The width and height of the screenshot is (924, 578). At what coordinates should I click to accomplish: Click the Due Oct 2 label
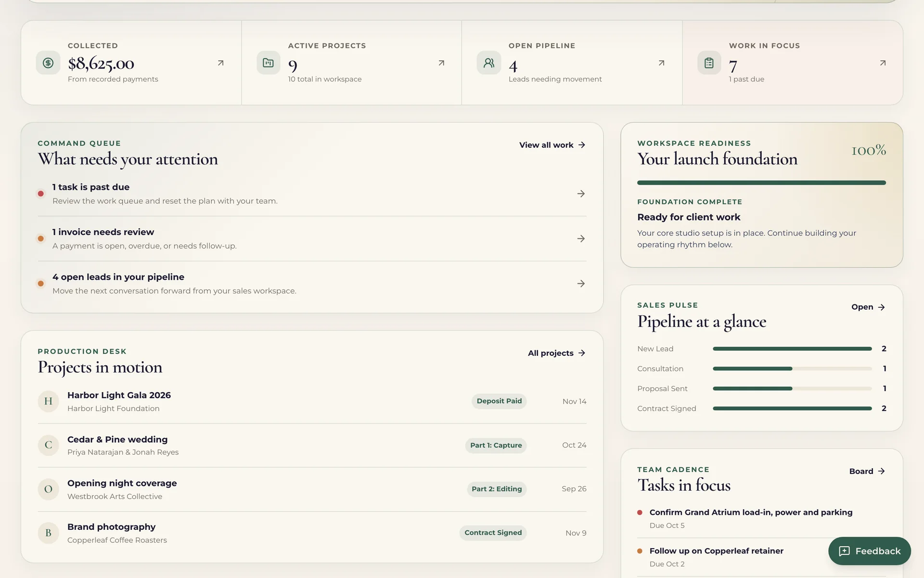(x=667, y=564)
